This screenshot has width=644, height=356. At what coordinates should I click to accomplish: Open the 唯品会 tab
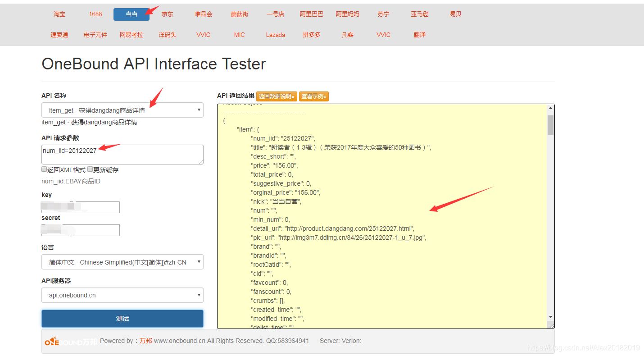coord(204,14)
